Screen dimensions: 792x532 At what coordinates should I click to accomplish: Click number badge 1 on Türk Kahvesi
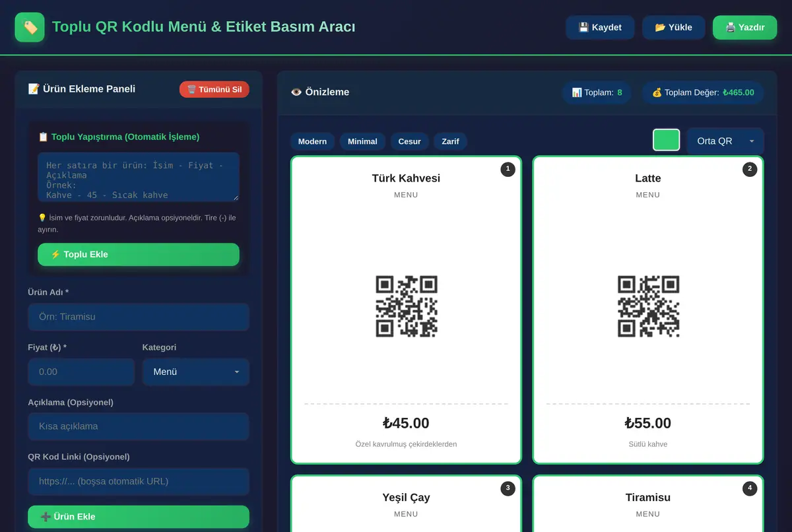(x=508, y=169)
